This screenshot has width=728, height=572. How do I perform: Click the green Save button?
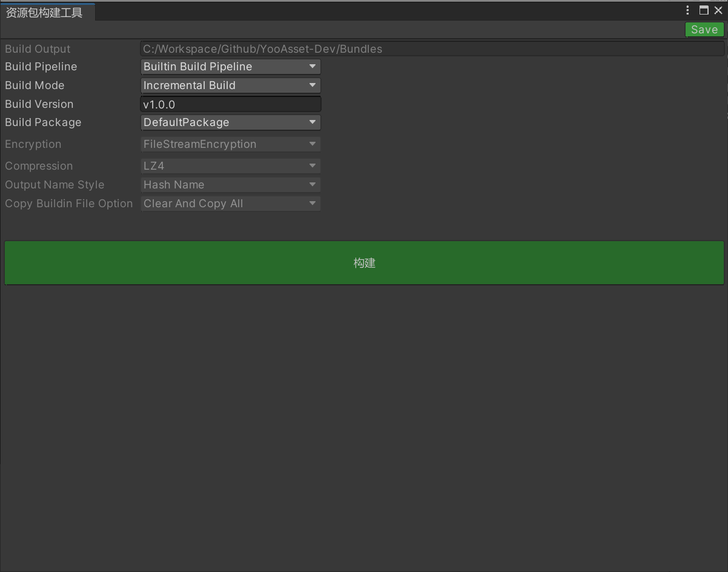pos(704,30)
